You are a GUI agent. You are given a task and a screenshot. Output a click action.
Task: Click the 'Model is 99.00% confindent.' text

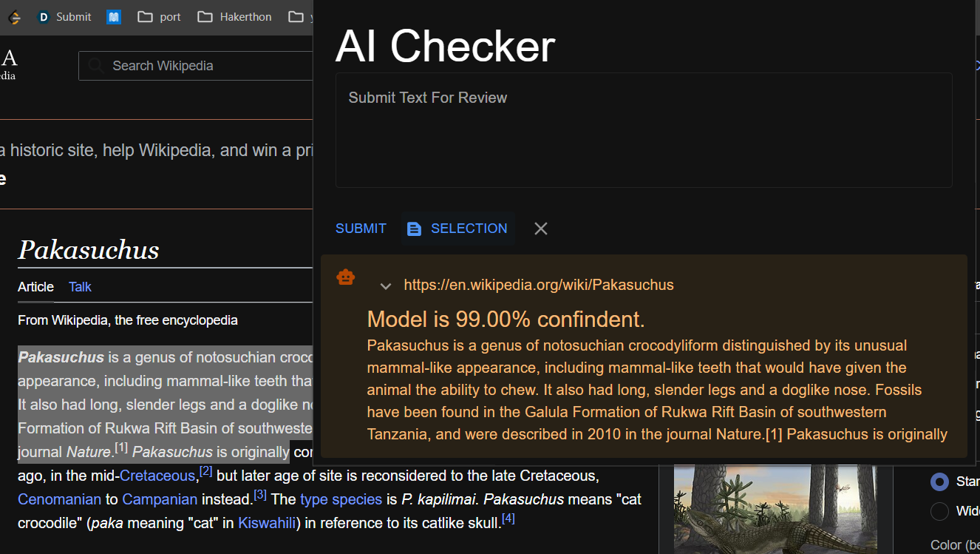click(506, 320)
